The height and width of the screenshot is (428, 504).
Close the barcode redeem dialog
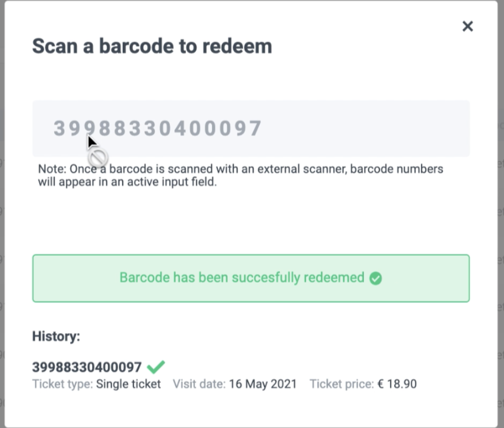(467, 26)
